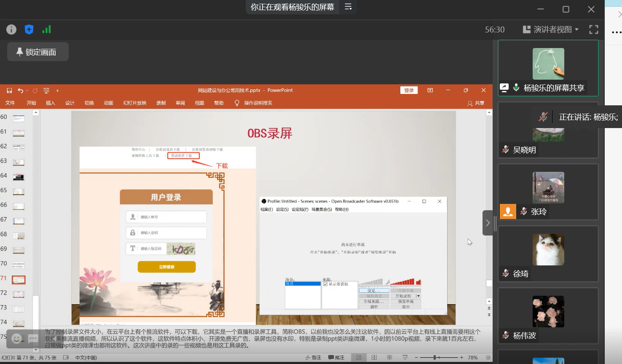Viewport: 622px width, 364px height.
Task: Toggle 显示器获取 source checkbox in OBS
Action: [325, 284]
